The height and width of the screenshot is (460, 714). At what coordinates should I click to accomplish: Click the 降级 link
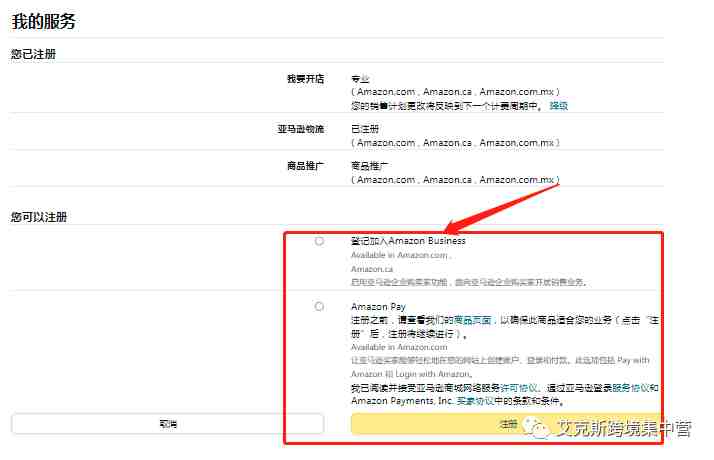(558, 106)
